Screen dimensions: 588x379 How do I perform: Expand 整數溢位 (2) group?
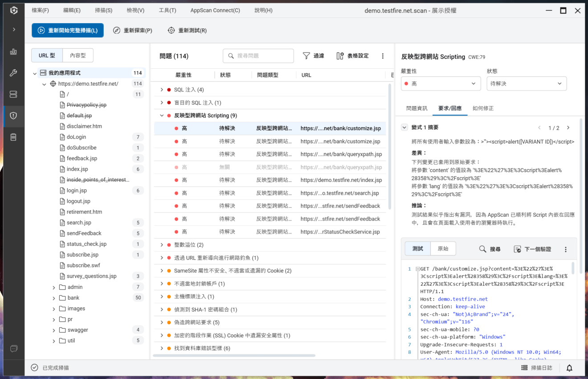162,245
